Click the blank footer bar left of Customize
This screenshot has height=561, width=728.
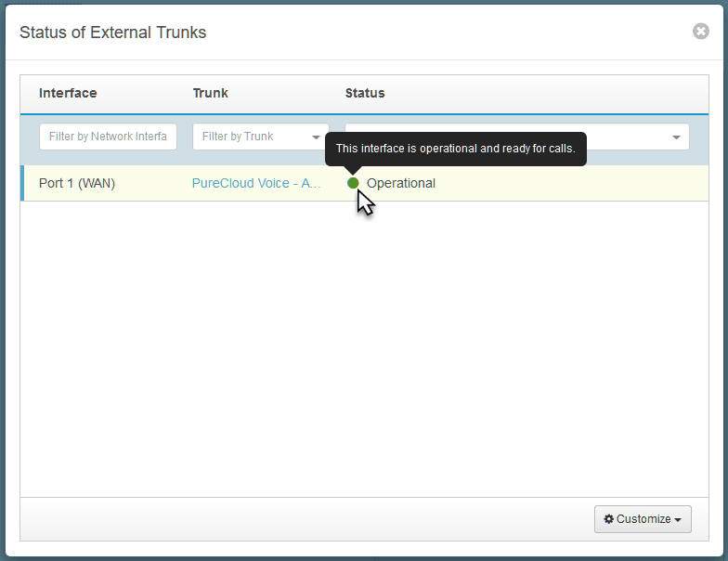point(306,519)
